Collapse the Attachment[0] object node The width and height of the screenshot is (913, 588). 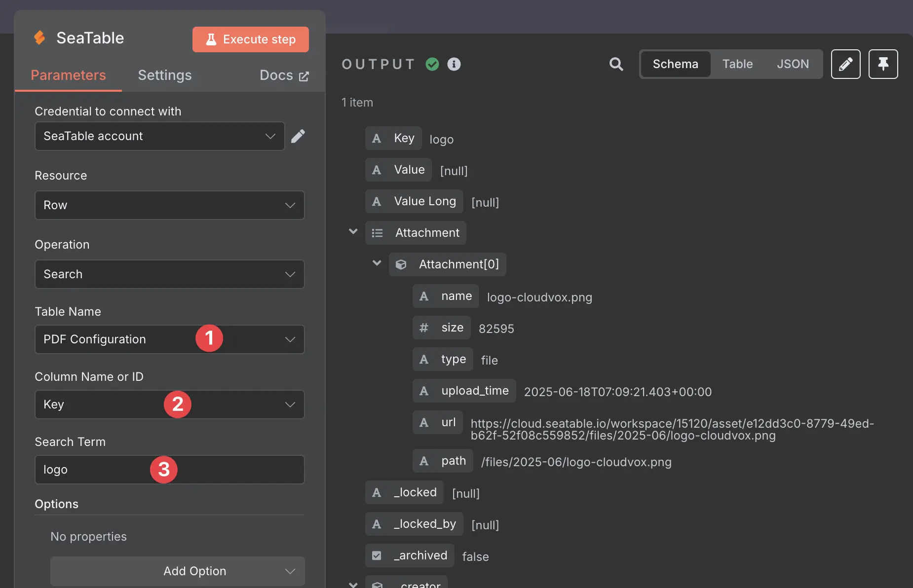[x=377, y=263]
